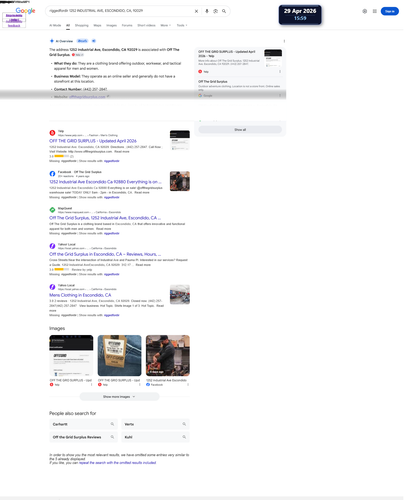
Task: Click the search query input field
Action: click(120, 11)
